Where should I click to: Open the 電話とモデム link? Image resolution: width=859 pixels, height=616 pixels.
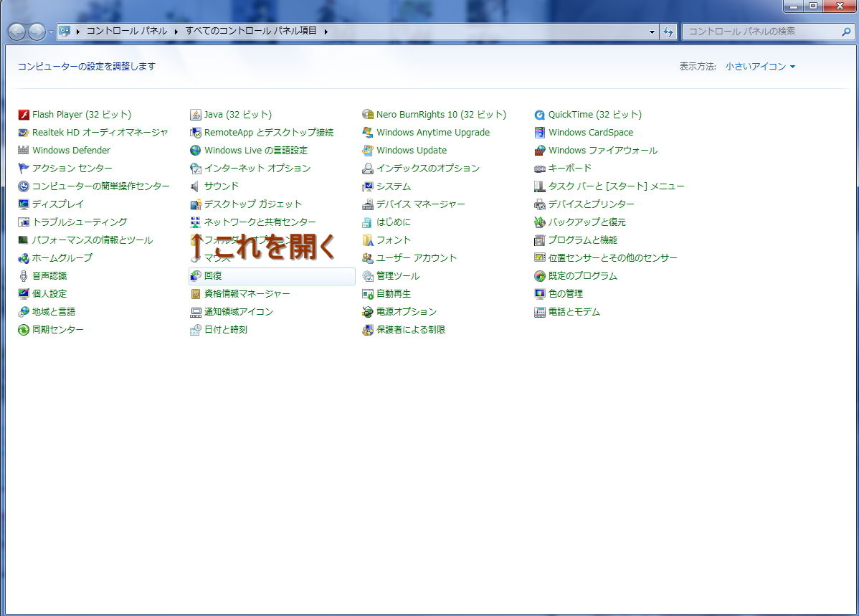coord(574,312)
